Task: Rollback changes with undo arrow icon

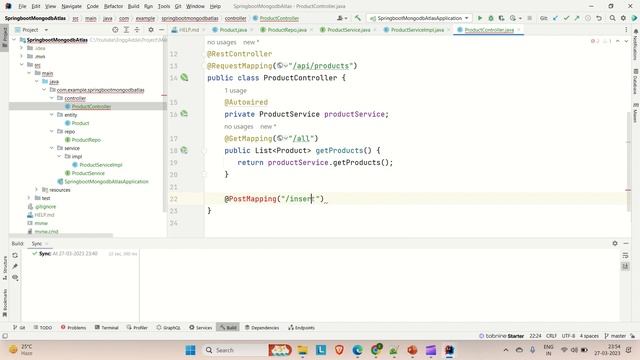Action: [598, 18]
